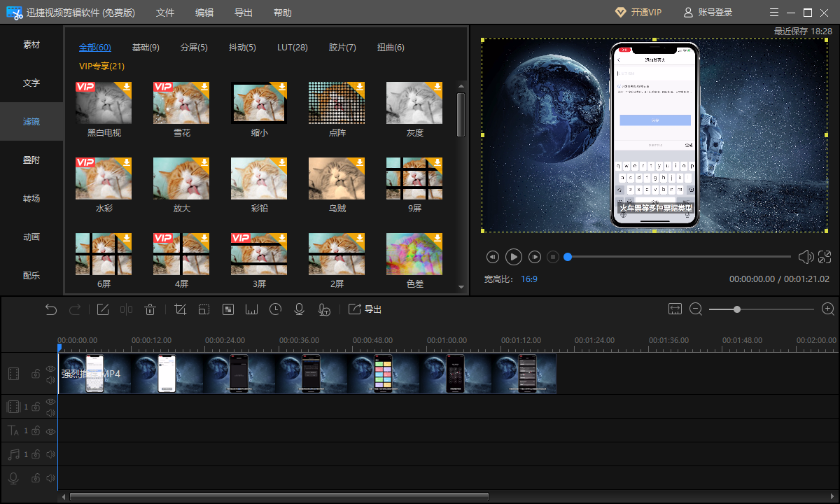Image resolution: width=840 pixels, height=504 pixels.
Task: Toggle lock on the text track
Action: pyautogui.click(x=35, y=430)
